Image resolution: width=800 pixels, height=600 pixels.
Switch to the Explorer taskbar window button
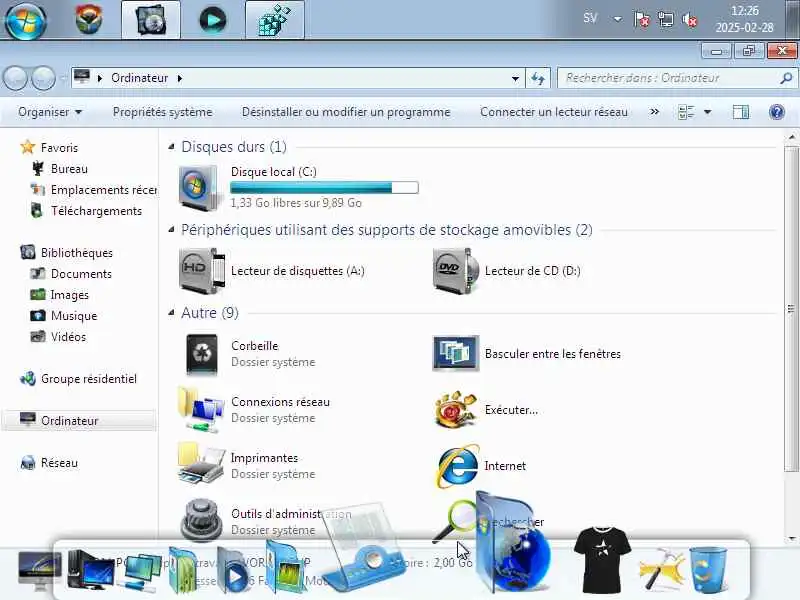[x=151, y=20]
